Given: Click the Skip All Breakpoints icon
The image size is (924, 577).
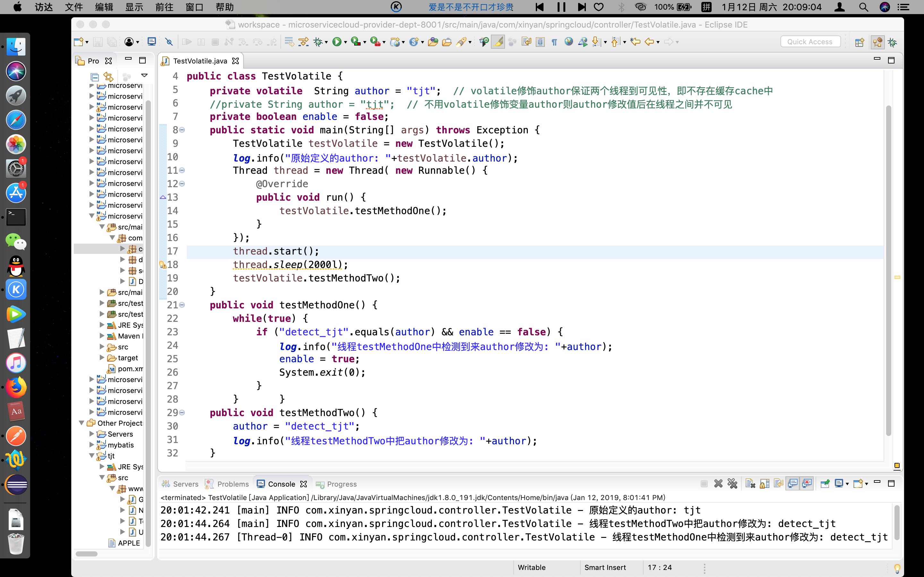Looking at the screenshot, I should tap(169, 42).
